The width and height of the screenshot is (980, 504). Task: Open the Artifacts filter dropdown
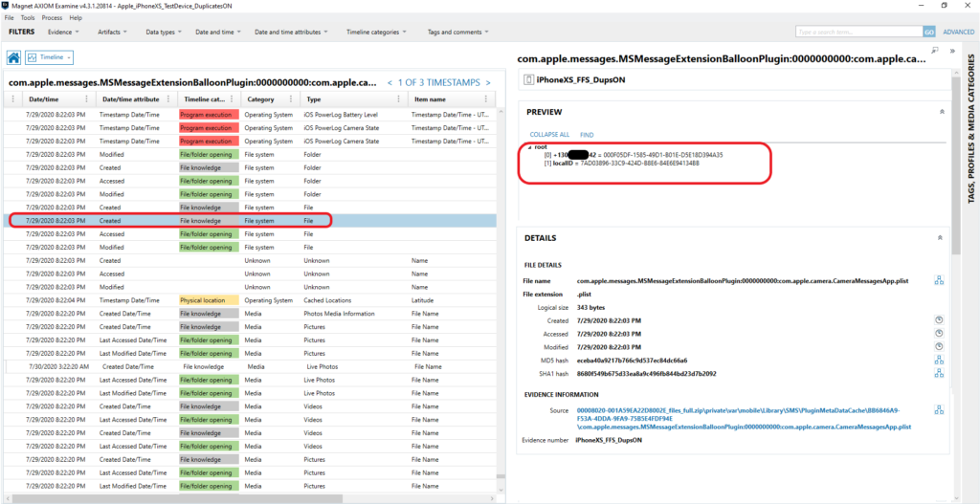pyautogui.click(x=113, y=32)
